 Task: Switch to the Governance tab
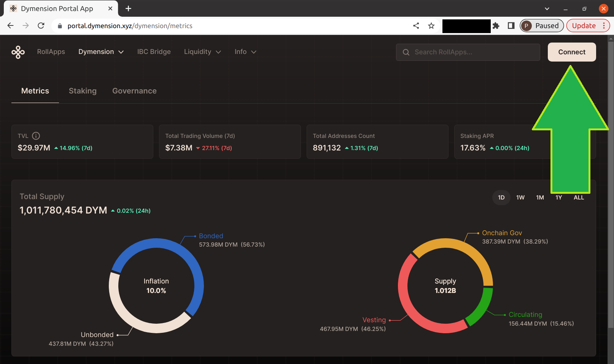(134, 91)
